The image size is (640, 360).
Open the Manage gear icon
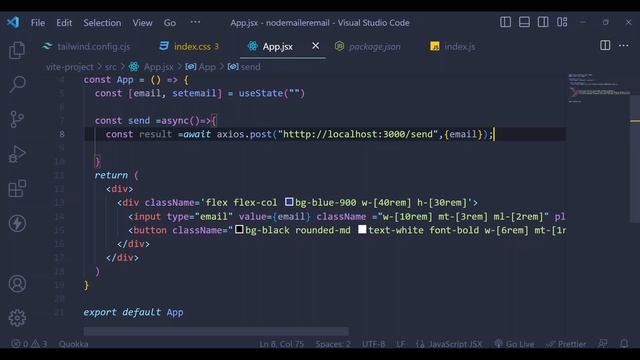(17, 318)
